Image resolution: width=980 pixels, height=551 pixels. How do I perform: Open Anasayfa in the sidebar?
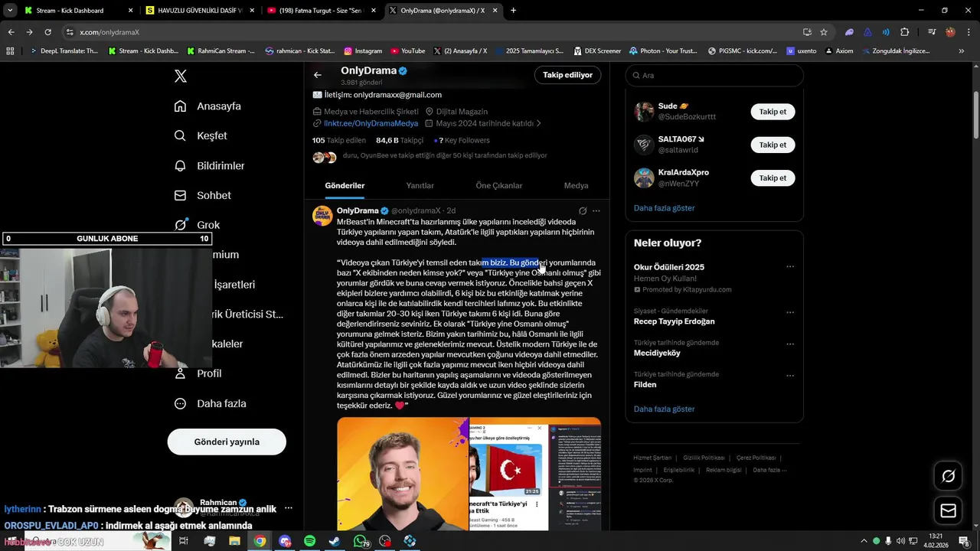point(207,106)
